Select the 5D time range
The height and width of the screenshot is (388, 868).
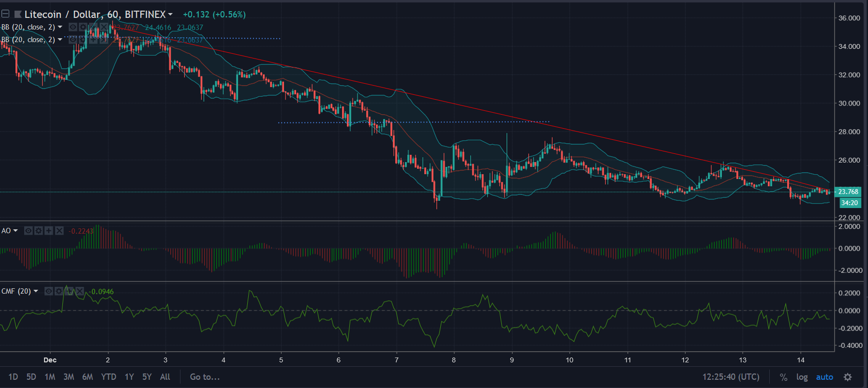coord(31,377)
